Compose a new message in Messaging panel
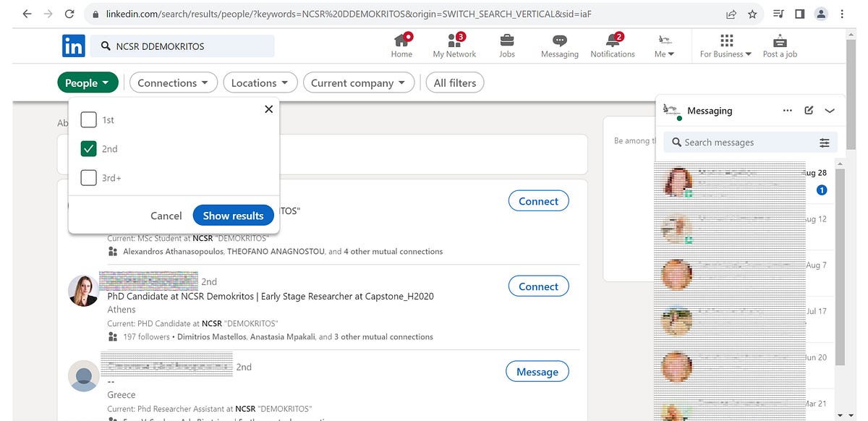Screen dimensions: 868x421 click(808, 110)
